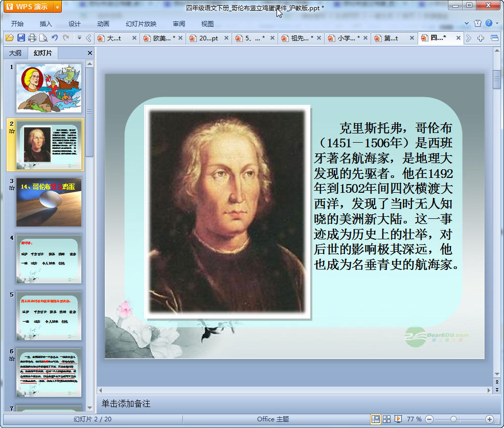This screenshot has width=504, height=428.
Task: Select slide 5 thumbnail
Action: pos(49,316)
